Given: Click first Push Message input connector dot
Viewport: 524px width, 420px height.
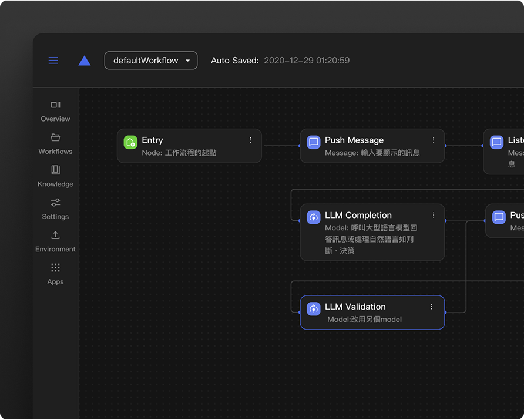Looking at the screenshot, I should coord(299,146).
